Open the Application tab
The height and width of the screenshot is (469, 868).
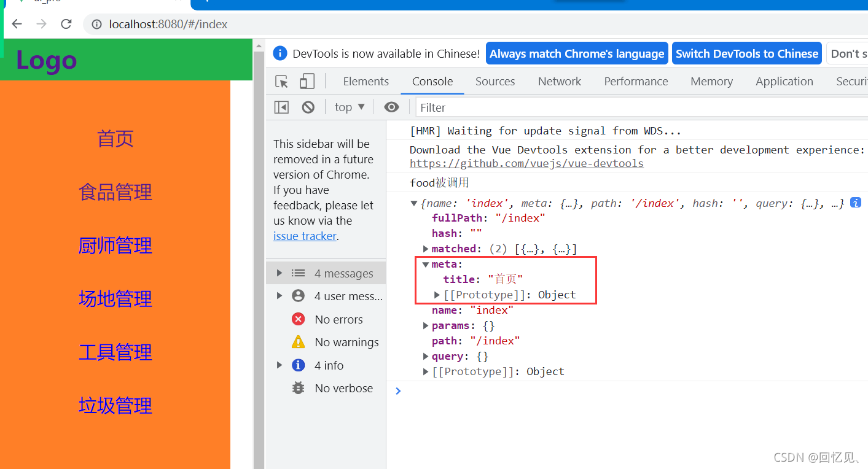point(784,82)
